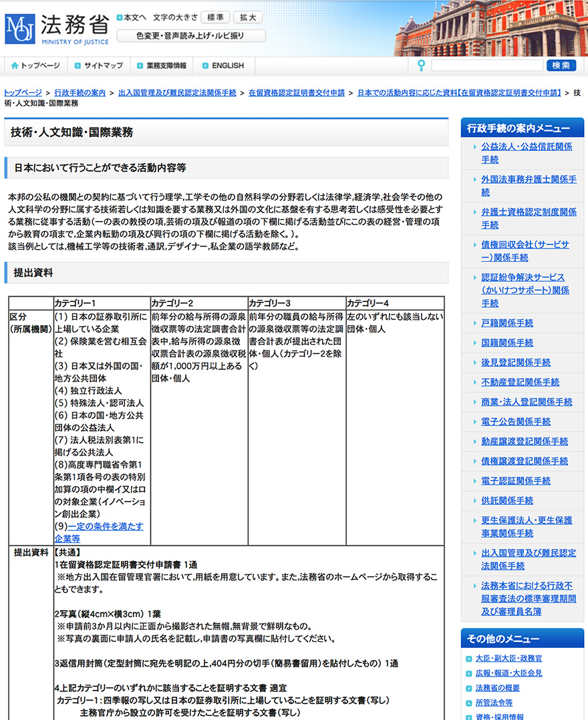Click the home icon beside トップページ
The width and height of the screenshot is (588, 720).
point(14,65)
